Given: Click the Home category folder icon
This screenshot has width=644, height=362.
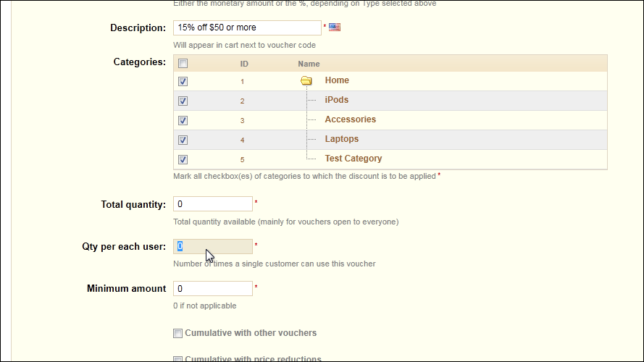Looking at the screenshot, I should (x=306, y=80).
